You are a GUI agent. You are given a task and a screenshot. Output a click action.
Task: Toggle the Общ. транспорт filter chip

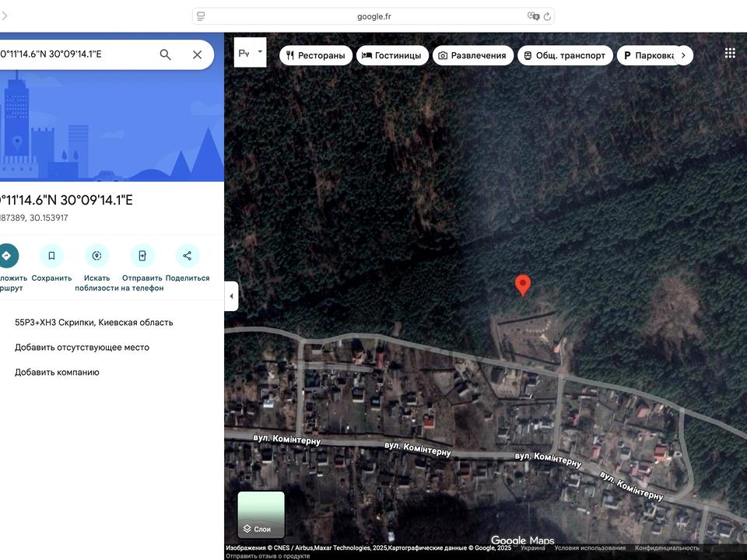point(564,55)
